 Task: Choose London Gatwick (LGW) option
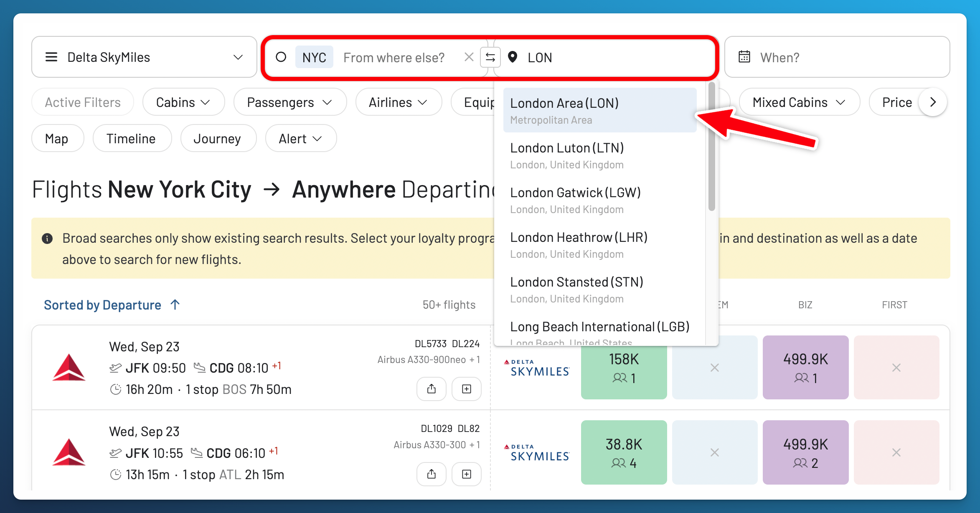tap(600, 200)
